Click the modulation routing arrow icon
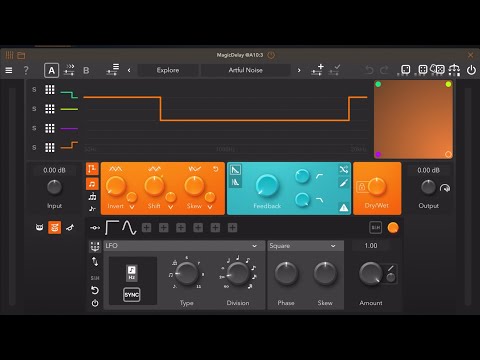Screen dimensions: 480x360 coord(95,228)
